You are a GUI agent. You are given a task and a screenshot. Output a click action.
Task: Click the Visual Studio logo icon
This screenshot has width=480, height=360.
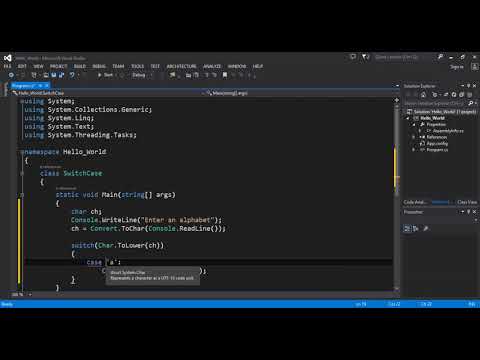click(x=7, y=58)
